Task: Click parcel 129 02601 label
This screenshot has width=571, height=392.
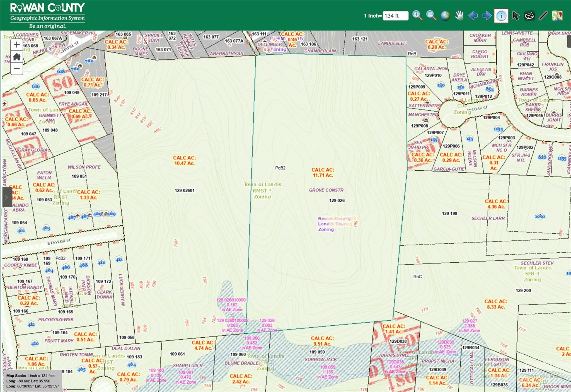Action: (x=185, y=190)
